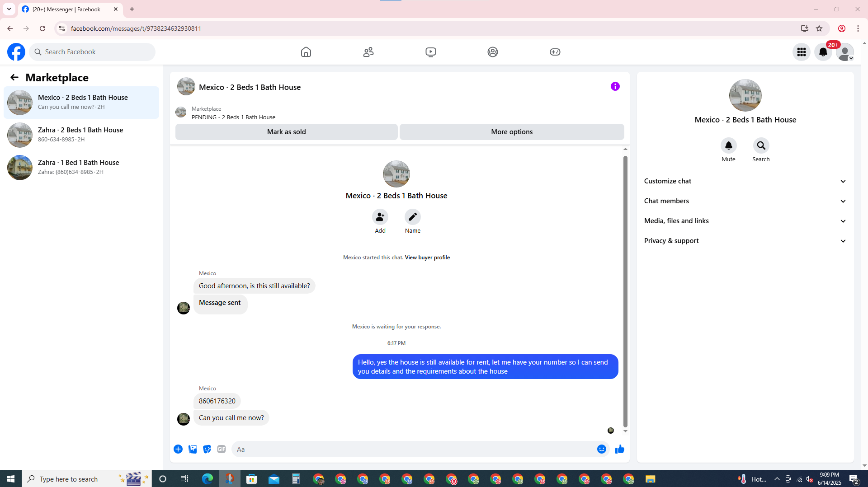Click More options button
Screen dimensions: 868x487
pos(512,132)
